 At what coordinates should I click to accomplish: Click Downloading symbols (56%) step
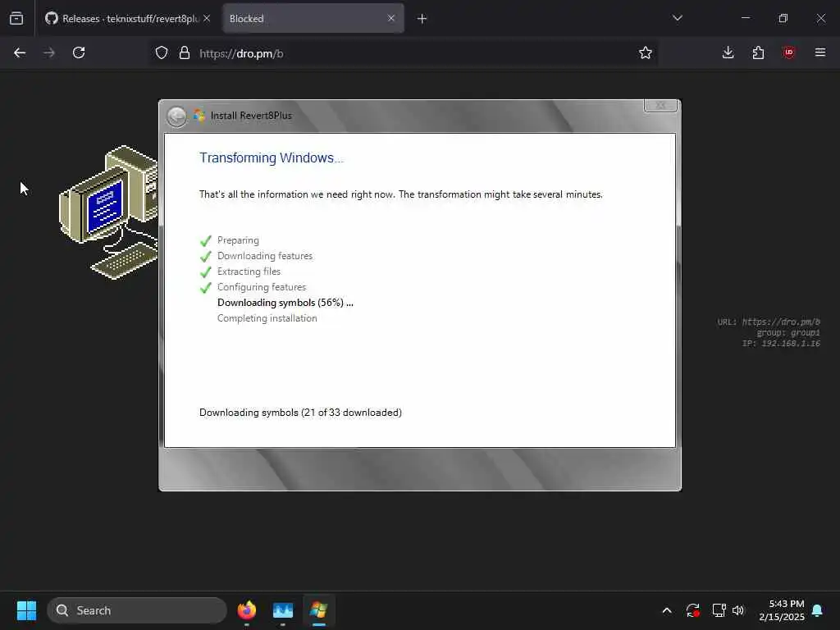[x=285, y=303]
